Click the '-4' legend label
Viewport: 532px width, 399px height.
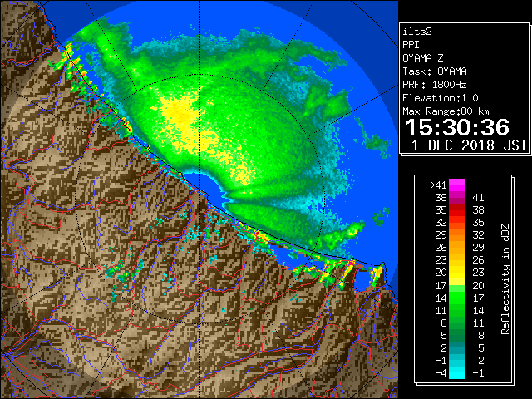point(441,373)
